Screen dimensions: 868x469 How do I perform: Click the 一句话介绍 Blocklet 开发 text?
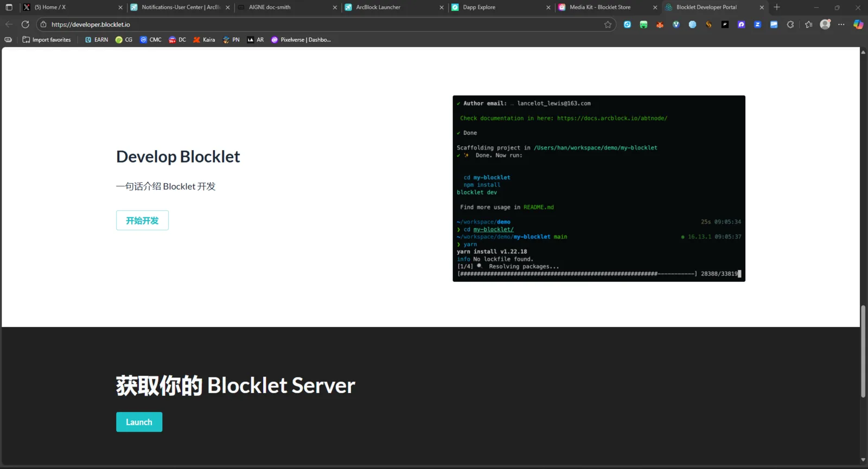tap(165, 187)
